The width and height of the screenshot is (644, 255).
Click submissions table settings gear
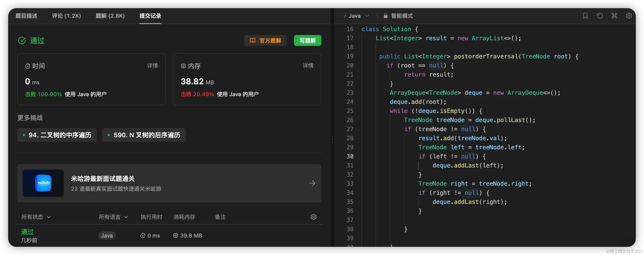point(313,217)
